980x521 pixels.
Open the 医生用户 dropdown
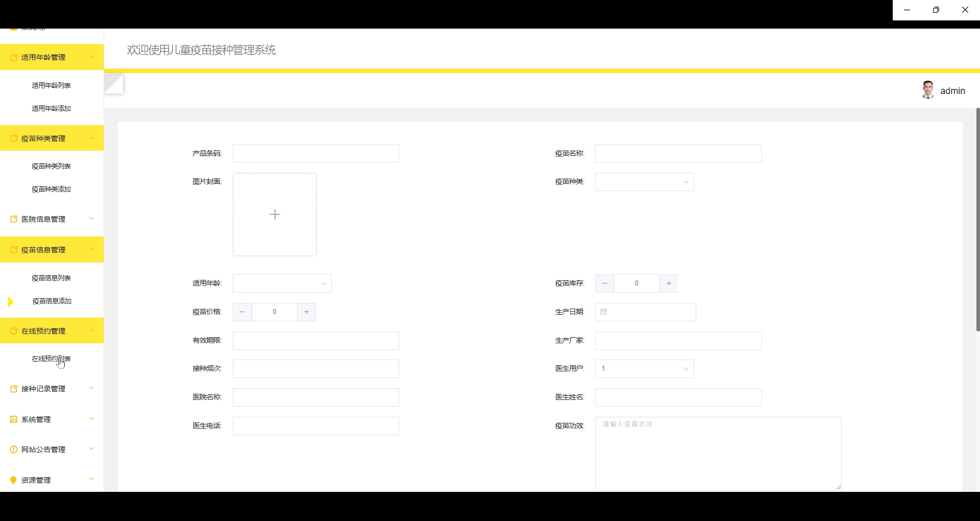coord(645,369)
